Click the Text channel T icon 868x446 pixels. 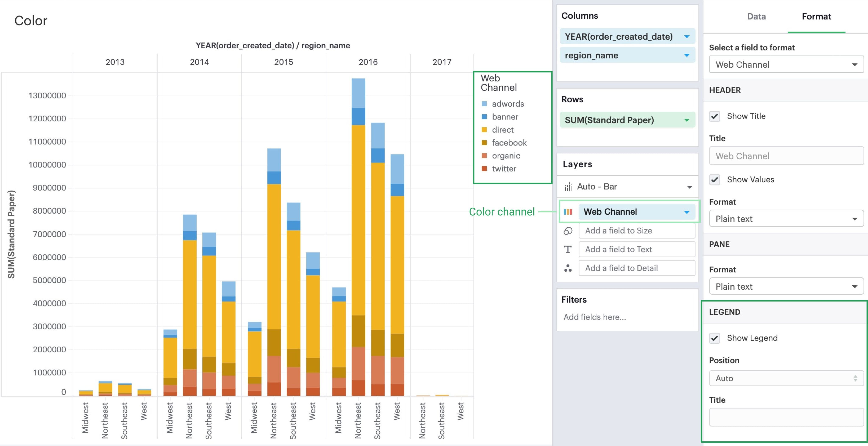point(568,249)
